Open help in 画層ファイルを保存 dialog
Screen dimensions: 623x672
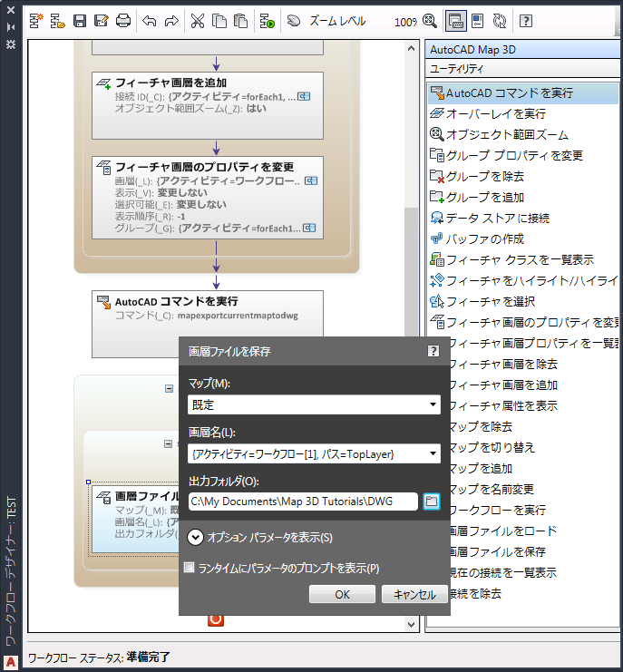433,351
